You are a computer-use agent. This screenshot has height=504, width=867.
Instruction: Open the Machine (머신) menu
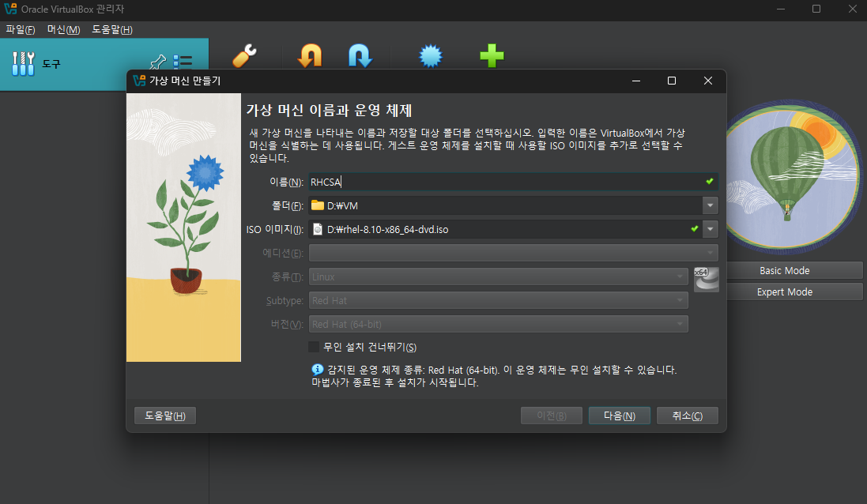(x=63, y=30)
